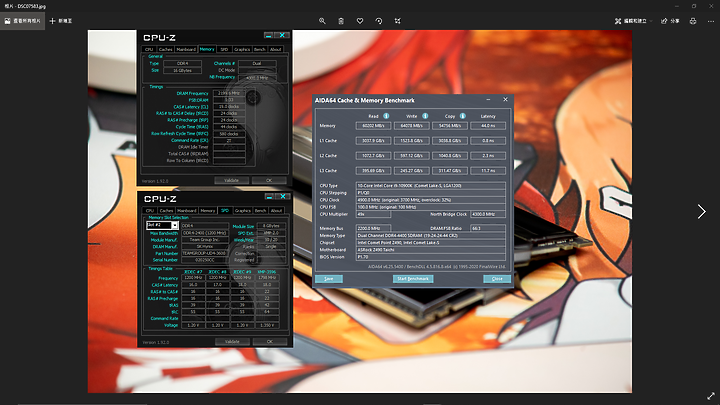The height and width of the screenshot is (405, 720).
Task: Go to next photo with right arrow
Action: pos(701,212)
